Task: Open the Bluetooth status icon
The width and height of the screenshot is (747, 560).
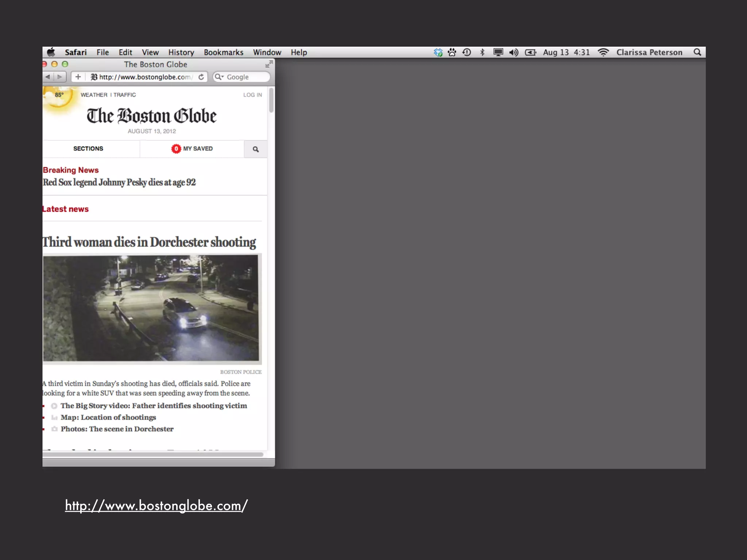Action: (482, 52)
